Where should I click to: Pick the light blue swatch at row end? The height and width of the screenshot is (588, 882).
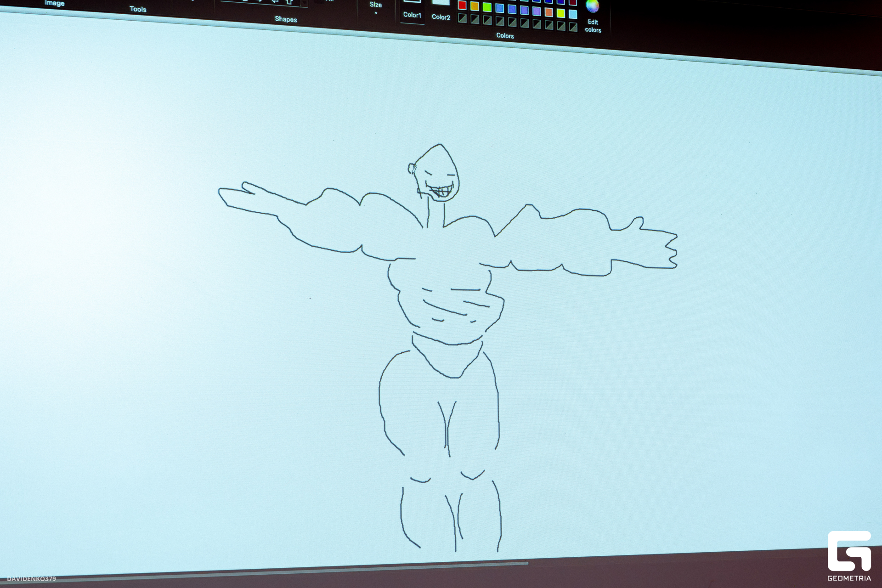point(573,14)
